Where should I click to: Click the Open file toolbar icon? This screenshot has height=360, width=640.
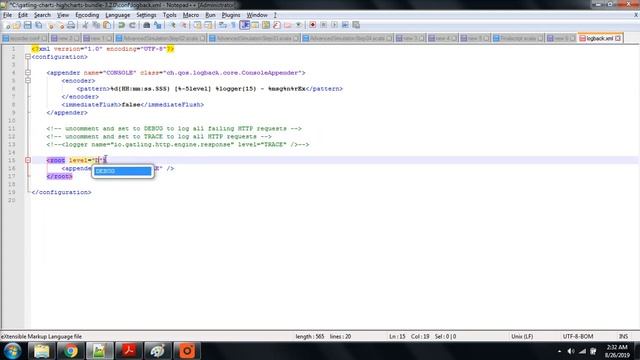pyautogui.click(x=17, y=25)
